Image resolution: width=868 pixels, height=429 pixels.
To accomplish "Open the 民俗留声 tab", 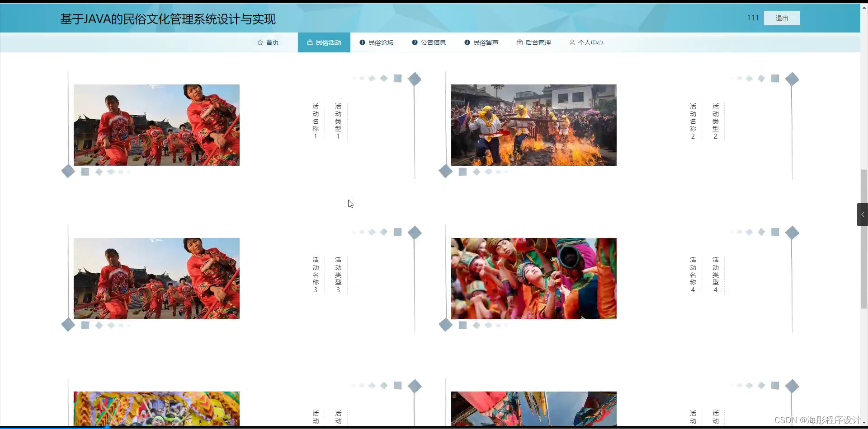I will point(481,42).
